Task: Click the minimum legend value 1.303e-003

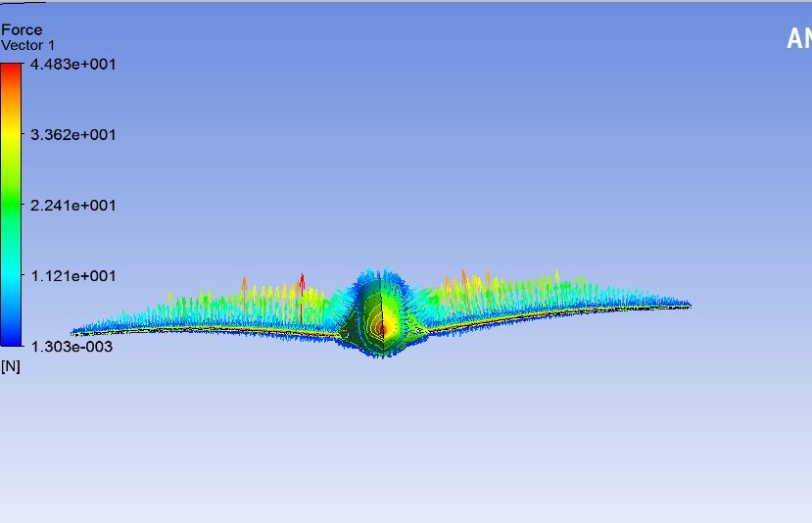Action: 73,347
